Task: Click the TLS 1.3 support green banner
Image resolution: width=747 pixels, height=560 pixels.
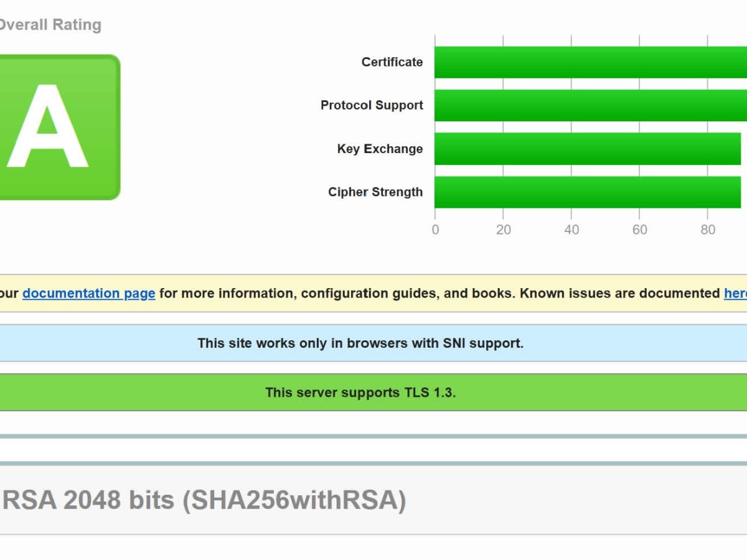Action: [x=360, y=393]
